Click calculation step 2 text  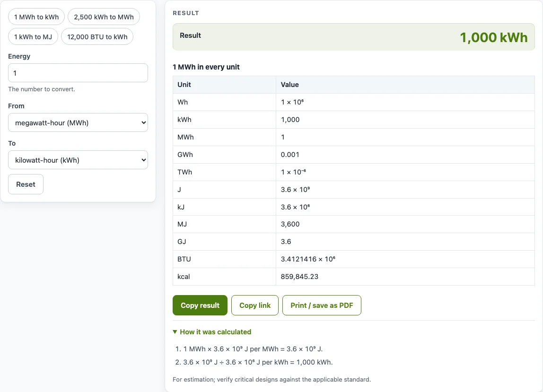tap(258, 362)
